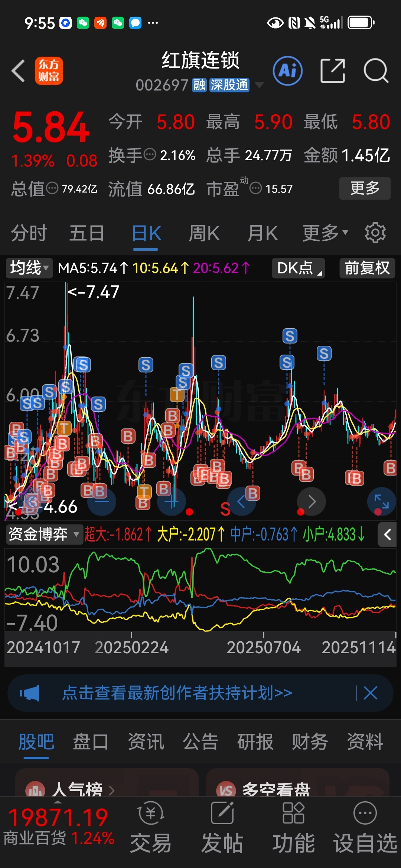Image resolution: width=401 pixels, height=868 pixels.
Task: Open 资讯 section tab
Action: tap(146, 742)
